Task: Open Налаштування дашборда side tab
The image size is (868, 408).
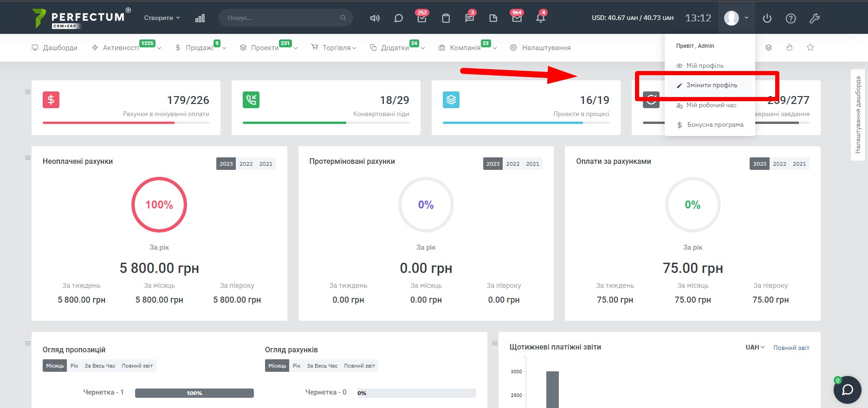Action: pos(858,115)
